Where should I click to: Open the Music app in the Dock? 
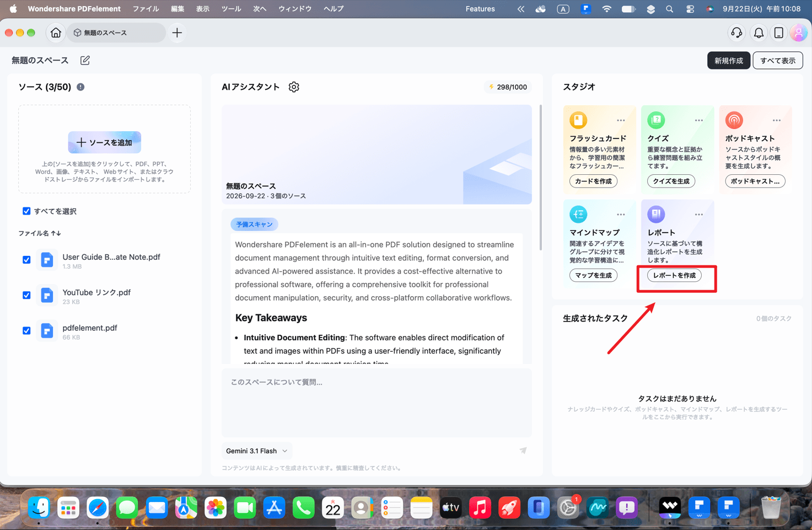click(x=480, y=508)
